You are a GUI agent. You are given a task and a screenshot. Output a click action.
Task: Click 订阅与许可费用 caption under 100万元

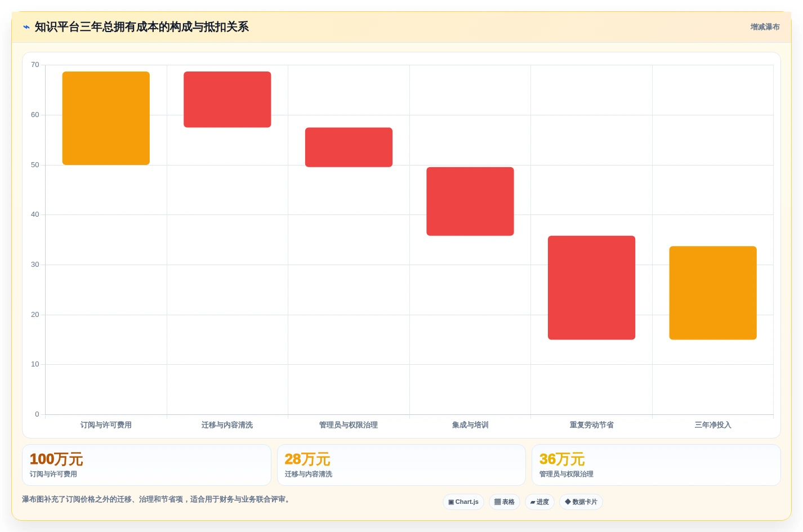click(53, 474)
